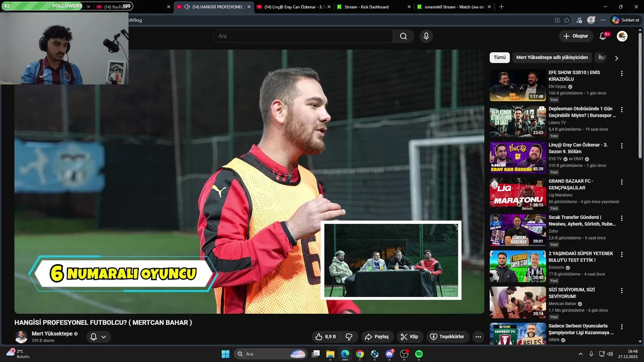This screenshot has height=362, width=644.
Task: Activate voice search microphone icon
Action: coord(426,36)
